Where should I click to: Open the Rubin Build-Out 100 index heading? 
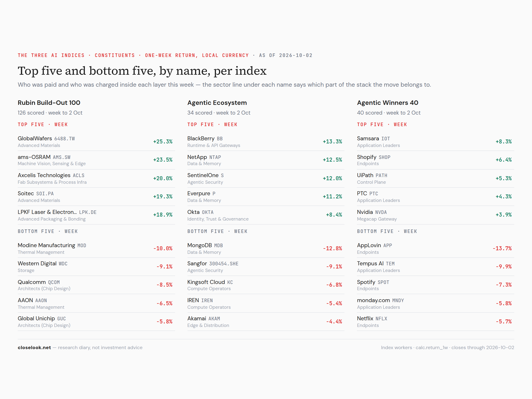pyautogui.click(x=49, y=103)
